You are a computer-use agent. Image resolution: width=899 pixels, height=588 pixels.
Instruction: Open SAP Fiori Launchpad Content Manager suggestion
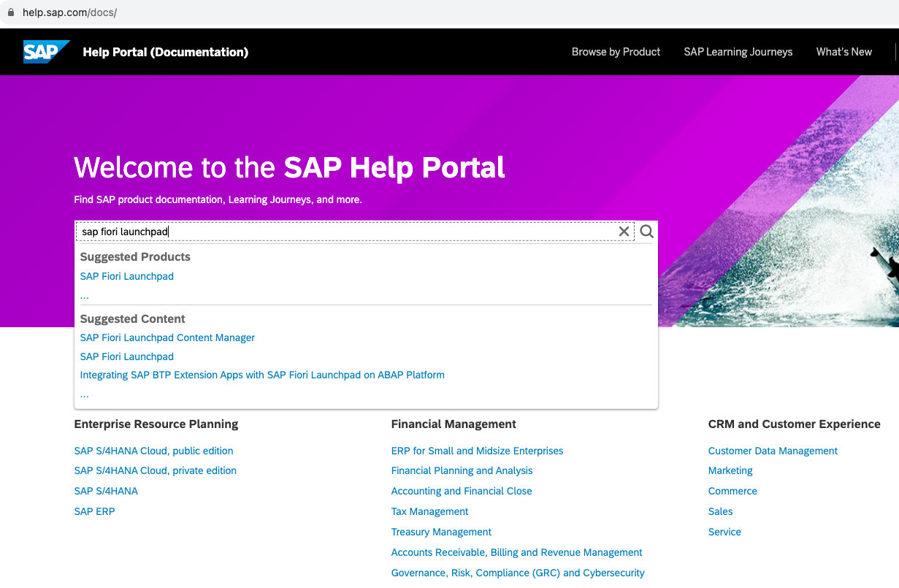(167, 337)
